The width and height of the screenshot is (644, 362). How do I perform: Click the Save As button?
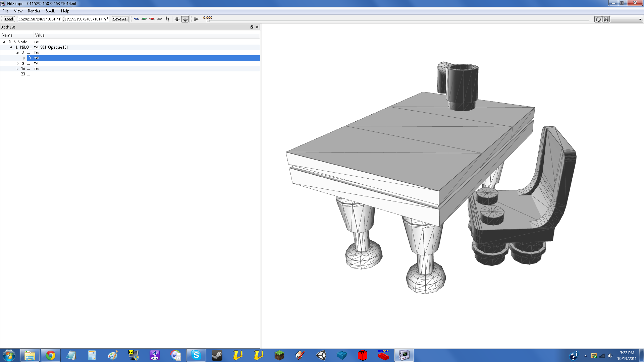(x=119, y=19)
